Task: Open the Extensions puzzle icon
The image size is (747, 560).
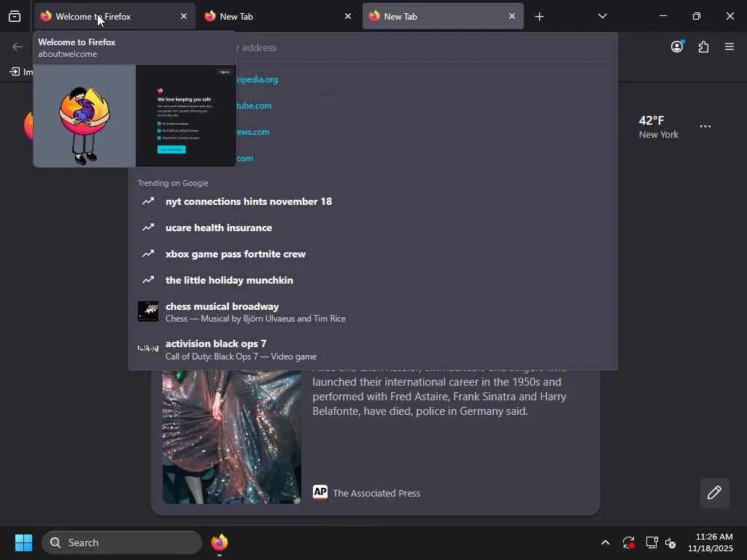Action: coord(704,47)
